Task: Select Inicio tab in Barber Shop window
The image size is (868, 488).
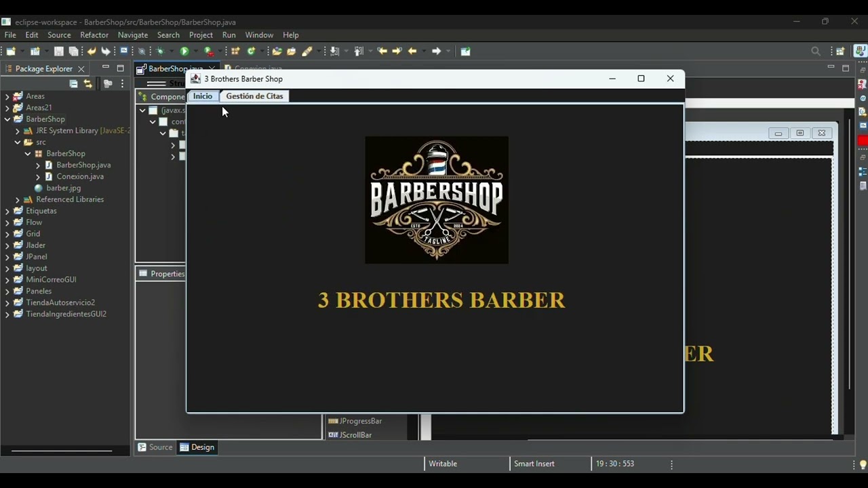Action: 203,96
